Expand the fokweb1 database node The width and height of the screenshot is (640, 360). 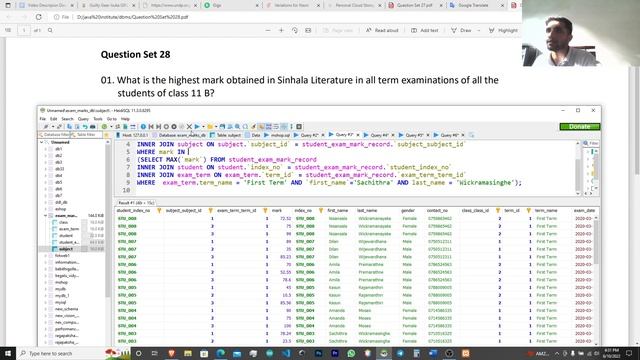46,256
